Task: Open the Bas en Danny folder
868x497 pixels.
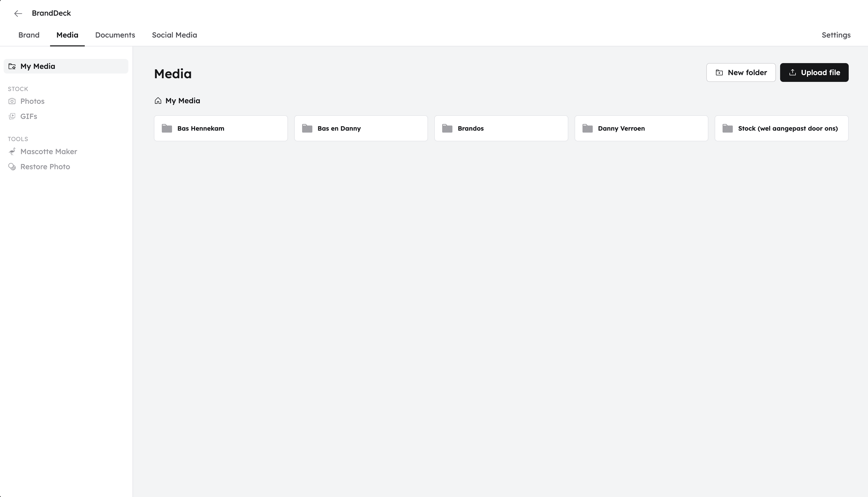Action: click(x=361, y=128)
